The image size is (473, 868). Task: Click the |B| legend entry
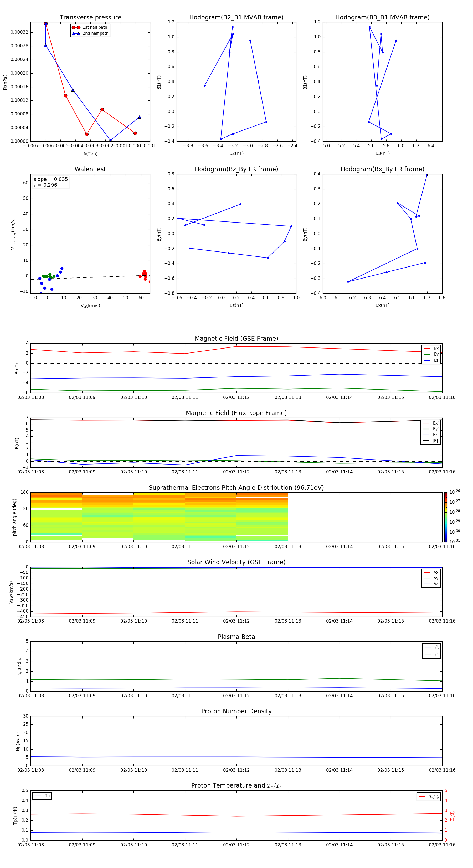tap(431, 441)
